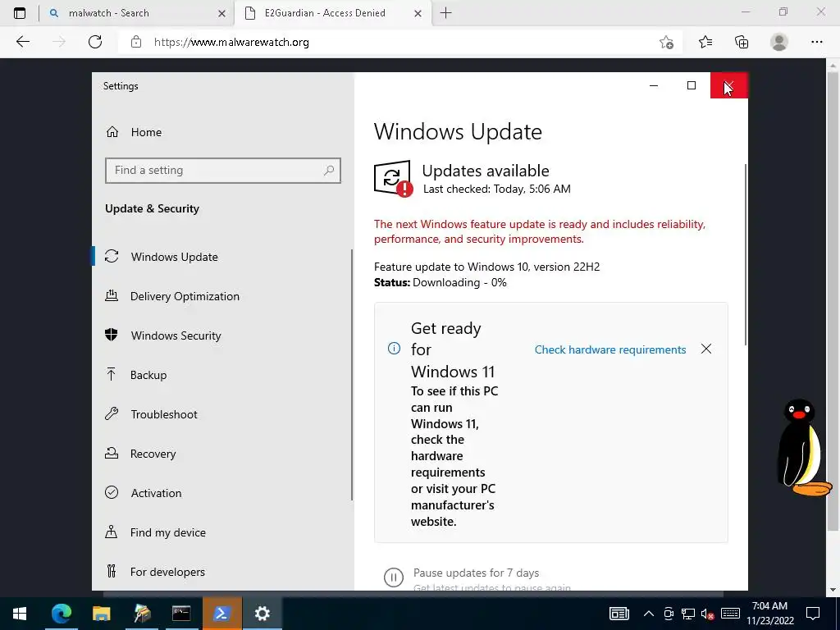The width and height of the screenshot is (840, 630).
Task: Click Pause updates for 7 days
Action: click(x=476, y=573)
